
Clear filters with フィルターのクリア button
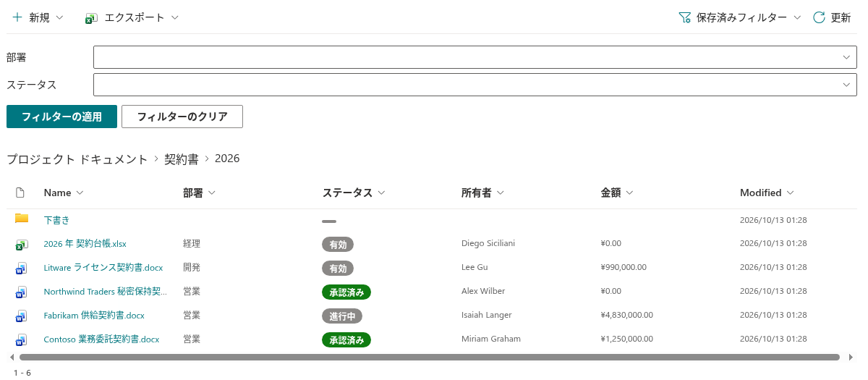[182, 117]
